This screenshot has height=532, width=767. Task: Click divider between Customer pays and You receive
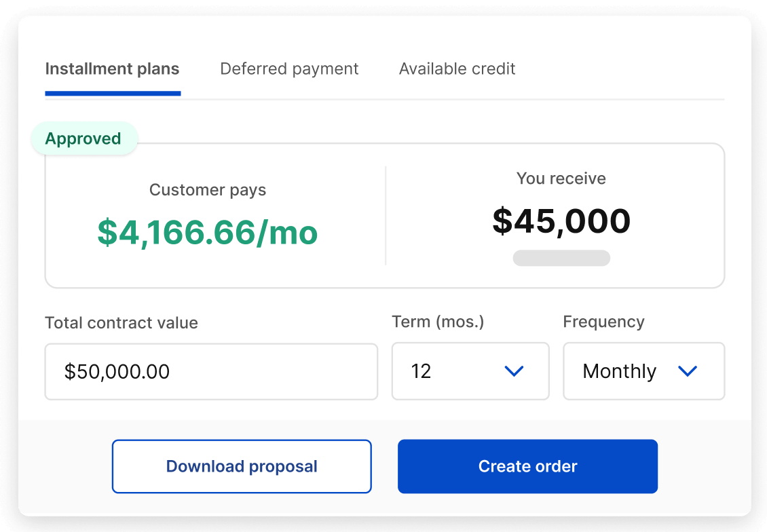click(x=386, y=215)
